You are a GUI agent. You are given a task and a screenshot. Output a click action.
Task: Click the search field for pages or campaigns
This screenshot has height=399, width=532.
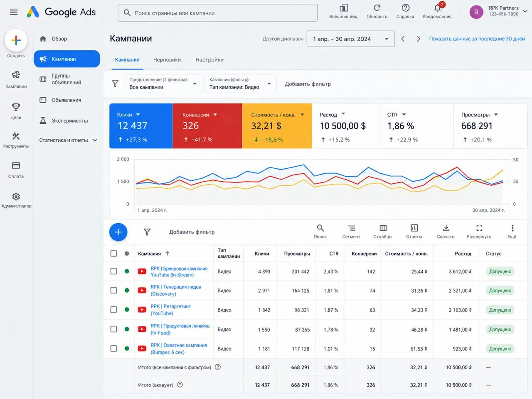point(218,13)
